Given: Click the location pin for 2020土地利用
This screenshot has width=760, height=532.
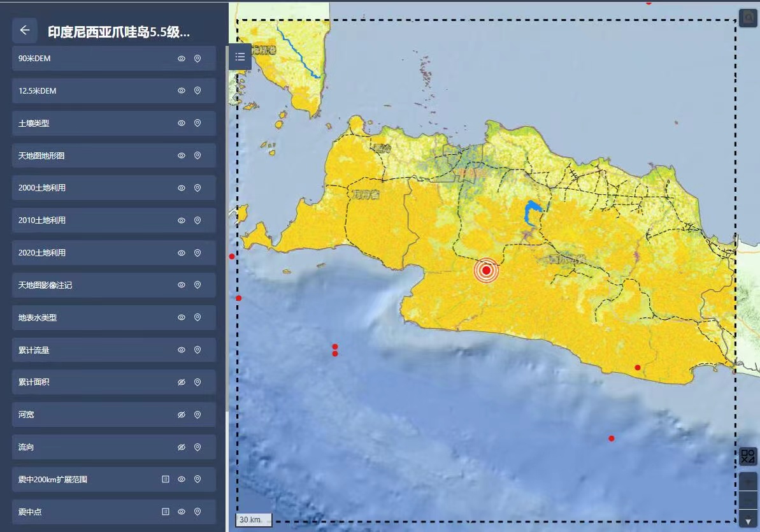Looking at the screenshot, I should point(197,253).
